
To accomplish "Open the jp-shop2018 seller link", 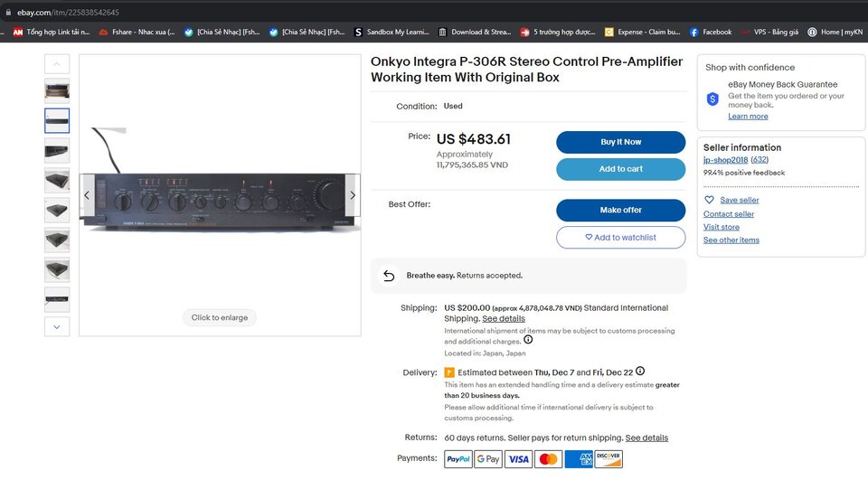I will pyautogui.click(x=725, y=160).
